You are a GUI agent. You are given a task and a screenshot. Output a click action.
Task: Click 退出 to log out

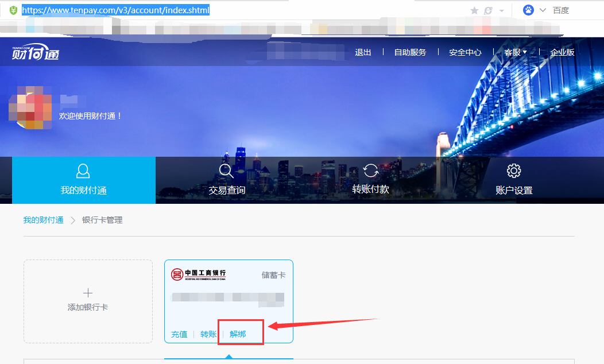click(363, 52)
